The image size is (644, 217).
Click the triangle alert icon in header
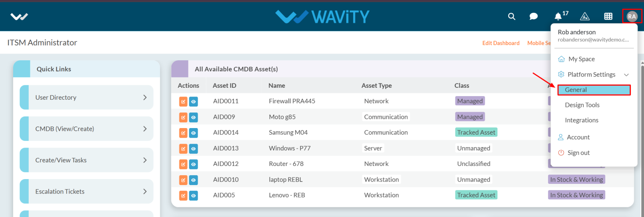click(x=584, y=16)
